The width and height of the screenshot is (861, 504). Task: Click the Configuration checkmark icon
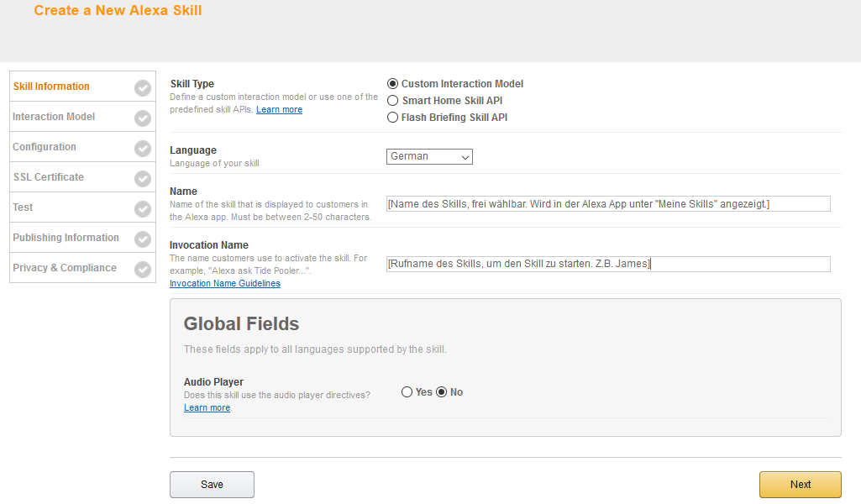point(143,148)
